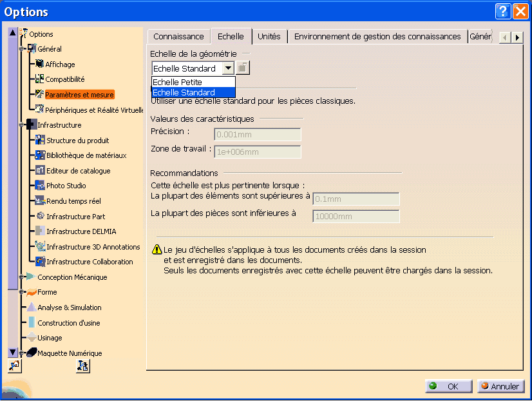The width and height of the screenshot is (532, 401).
Task: Click the Photo Studio icon
Action: click(x=40, y=186)
